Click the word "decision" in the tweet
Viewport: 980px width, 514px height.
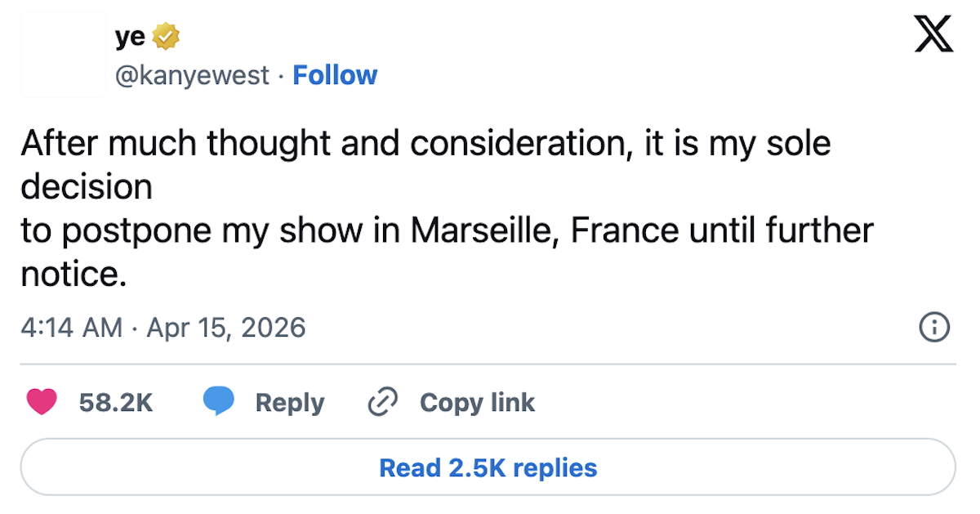87,187
